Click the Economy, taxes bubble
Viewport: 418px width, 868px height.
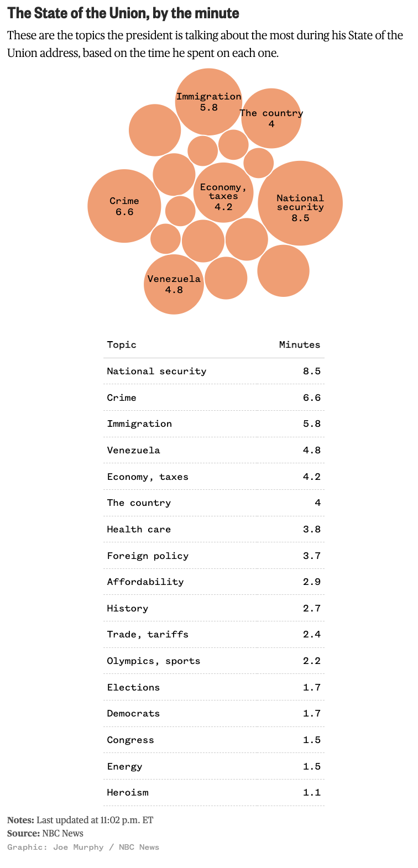pyautogui.click(x=223, y=193)
